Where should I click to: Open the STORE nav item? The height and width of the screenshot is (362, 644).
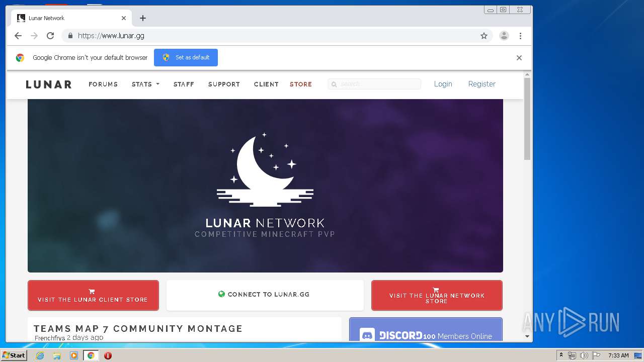[x=301, y=84]
